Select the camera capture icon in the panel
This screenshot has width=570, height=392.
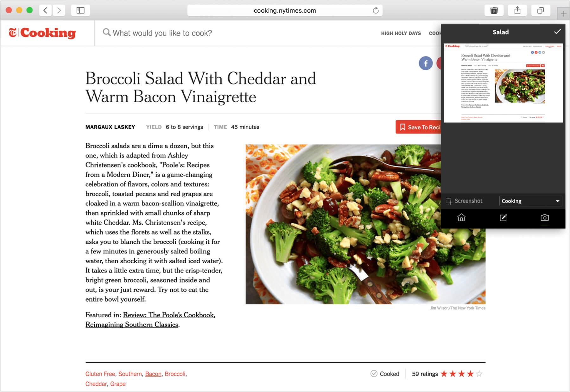545,218
